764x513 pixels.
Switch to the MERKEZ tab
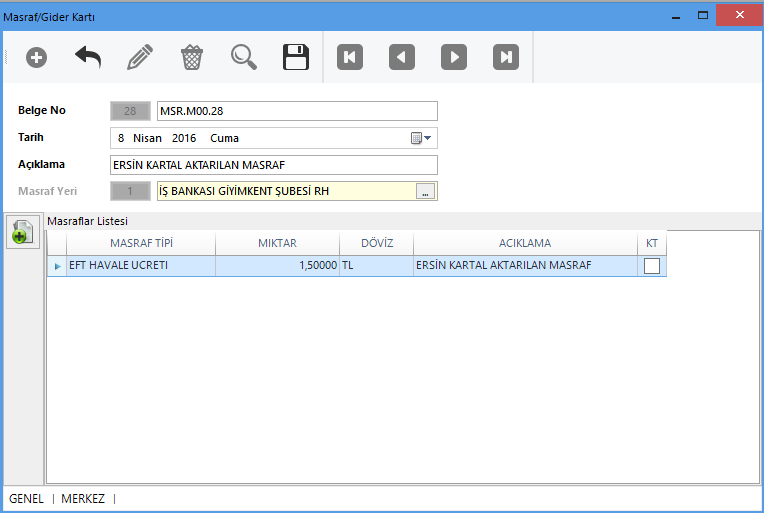tap(83, 498)
